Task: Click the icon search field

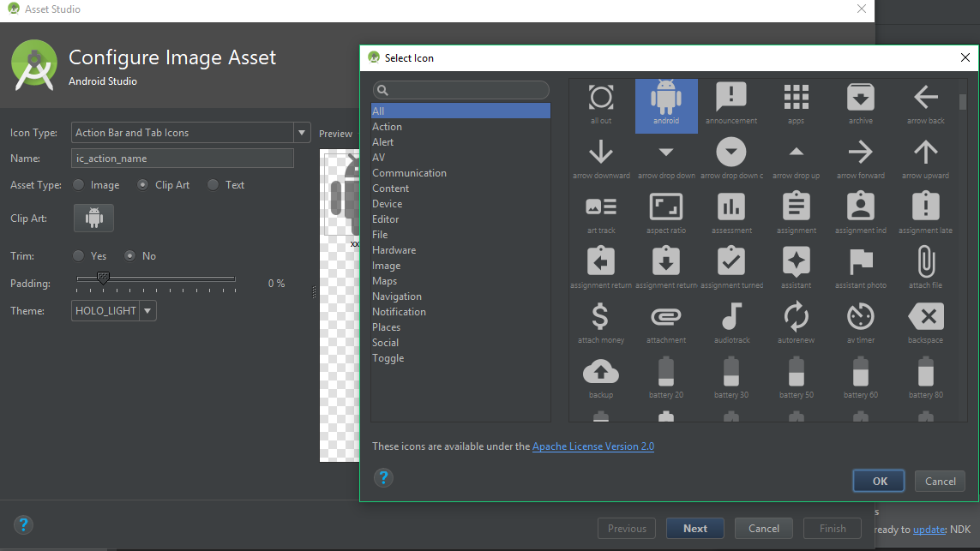Action: [460, 90]
